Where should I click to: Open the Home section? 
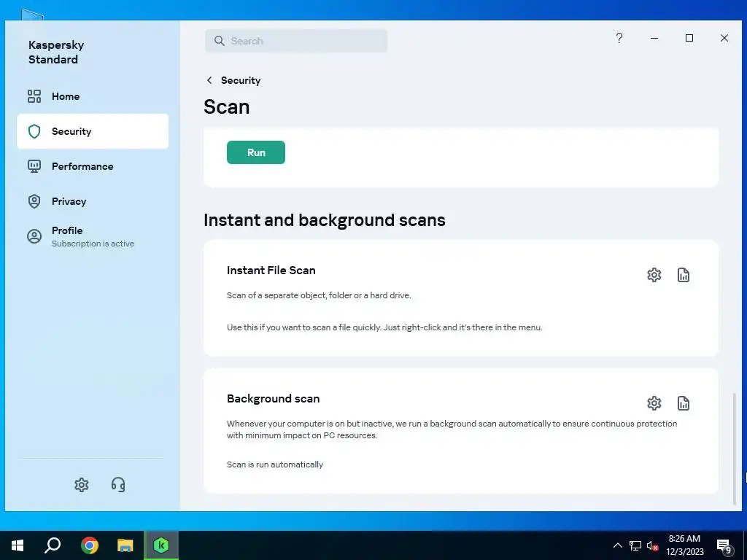coord(93,96)
